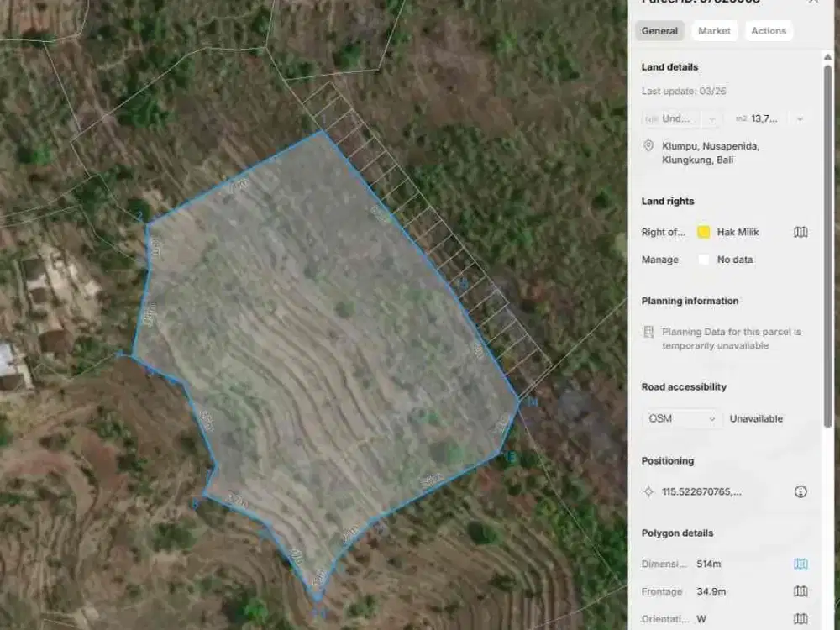Select the coordinates 115.522670765 text

(x=701, y=491)
